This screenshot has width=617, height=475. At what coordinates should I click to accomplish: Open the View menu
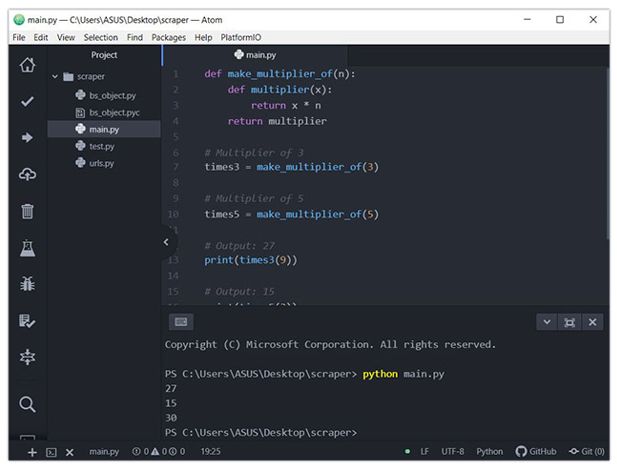[x=66, y=37]
